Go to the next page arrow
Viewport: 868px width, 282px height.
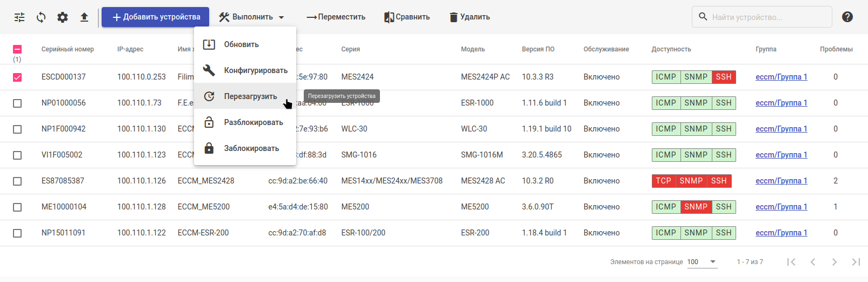(x=834, y=262)
